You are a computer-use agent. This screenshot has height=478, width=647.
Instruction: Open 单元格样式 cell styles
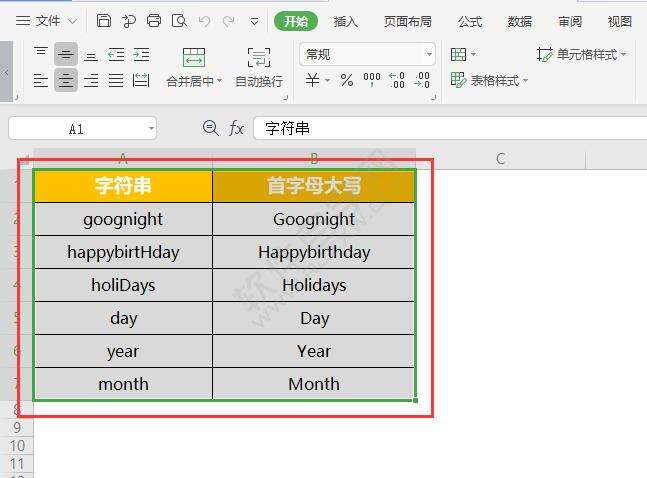click(581, 54)
